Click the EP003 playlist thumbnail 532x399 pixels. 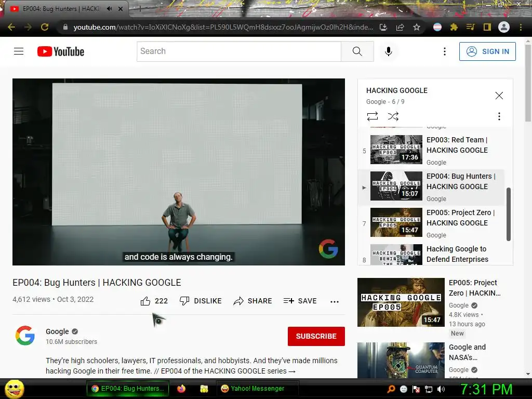tap(396, 150)
